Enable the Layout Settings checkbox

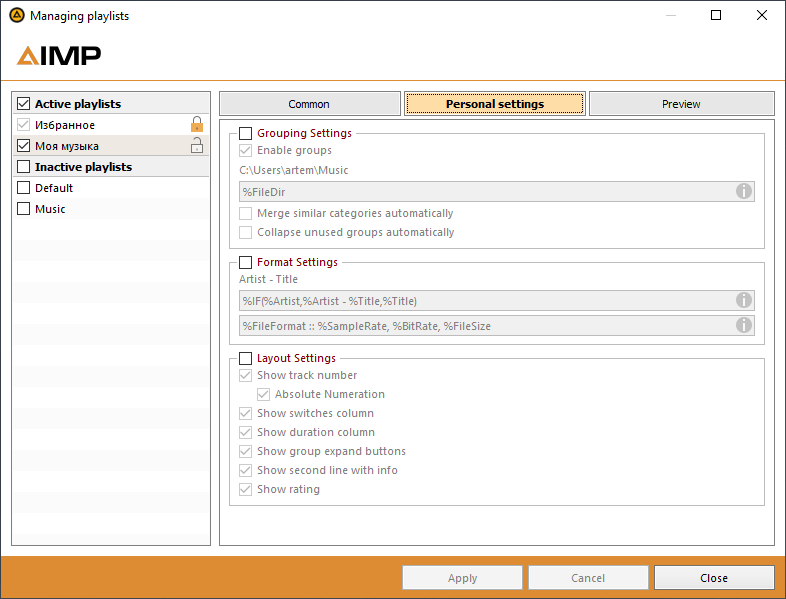tap(246, 358)
